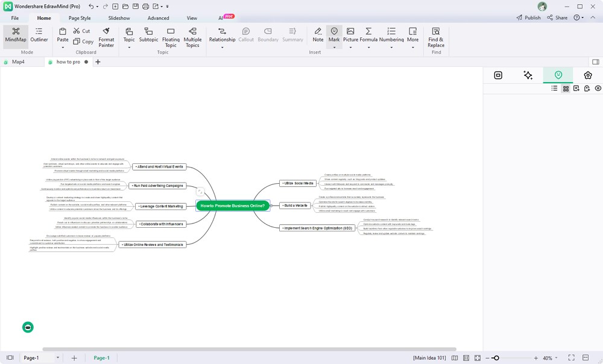The width and height of the screenshot is (603, 364).
Task: Open the More insert options
Action: click(412, 34)
